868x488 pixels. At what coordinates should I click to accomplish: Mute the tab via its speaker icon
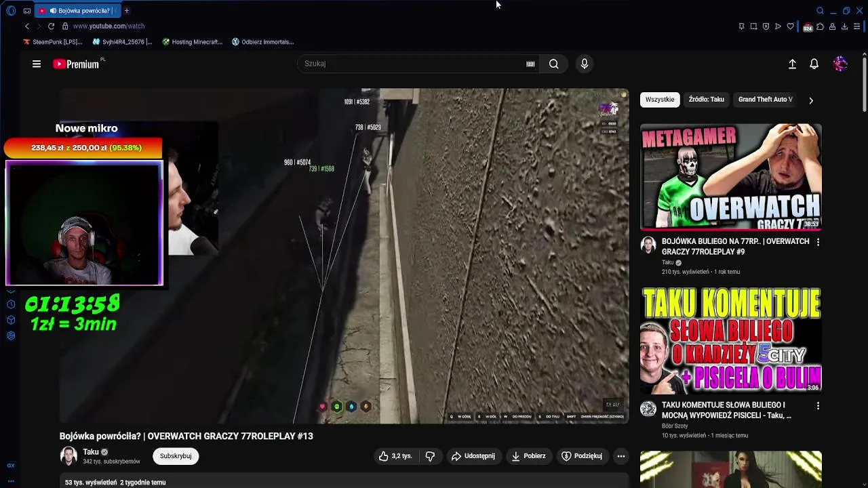pyautogui.click(x=53, y=11)
